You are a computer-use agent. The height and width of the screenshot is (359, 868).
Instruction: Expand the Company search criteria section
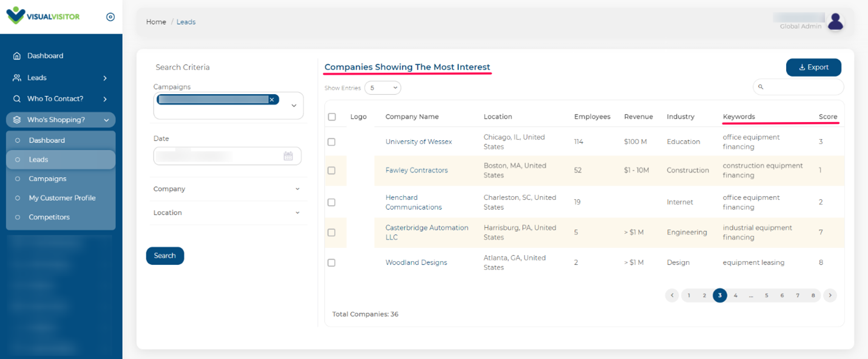pos(227,189)
